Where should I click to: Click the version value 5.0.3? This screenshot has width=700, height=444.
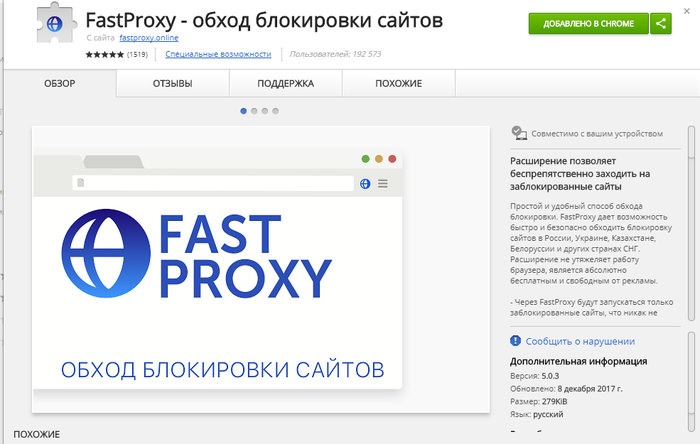click(x=550, y=376)
